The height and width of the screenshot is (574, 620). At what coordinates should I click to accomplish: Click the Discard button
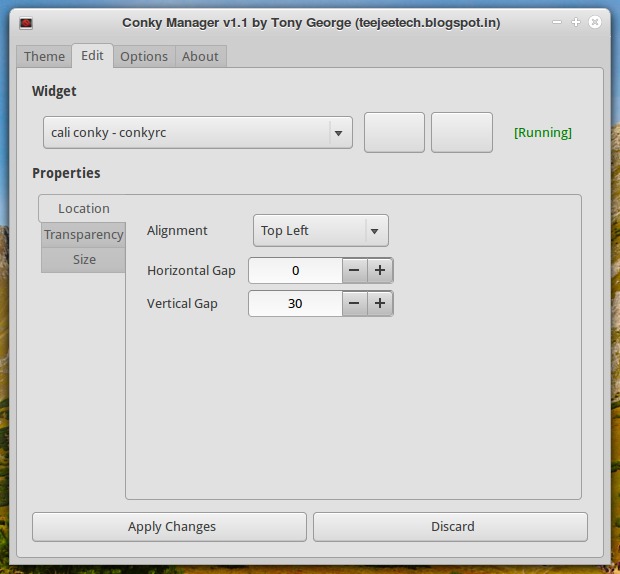[x=450, y=527]
